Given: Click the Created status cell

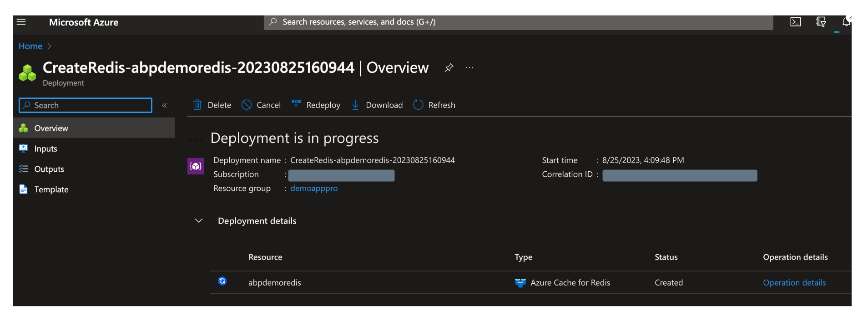Looking at the screenshot, I should [669, 283].
